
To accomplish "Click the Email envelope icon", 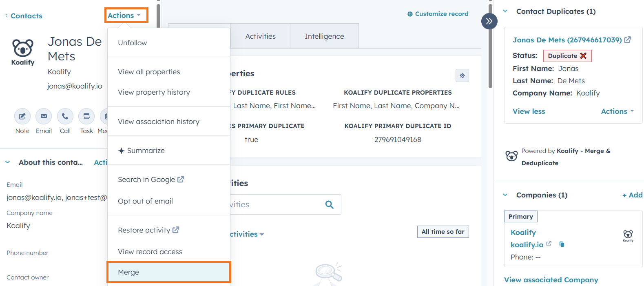I will (44, 117).
